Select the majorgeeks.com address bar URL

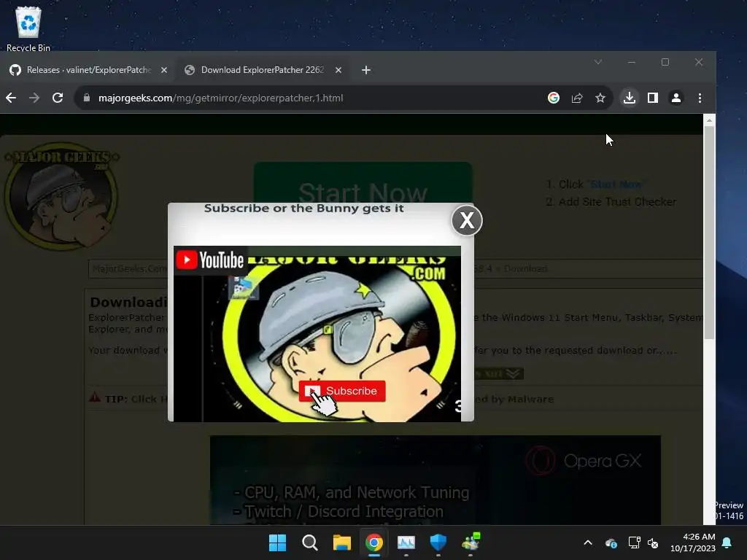click(x=220, y=98)
